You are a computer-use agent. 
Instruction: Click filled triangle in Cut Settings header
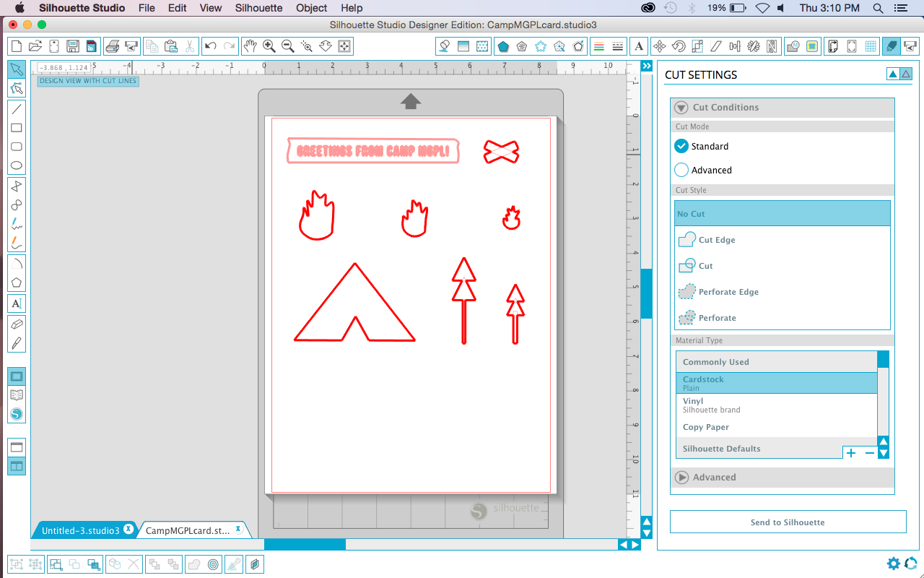coord(893,74)
